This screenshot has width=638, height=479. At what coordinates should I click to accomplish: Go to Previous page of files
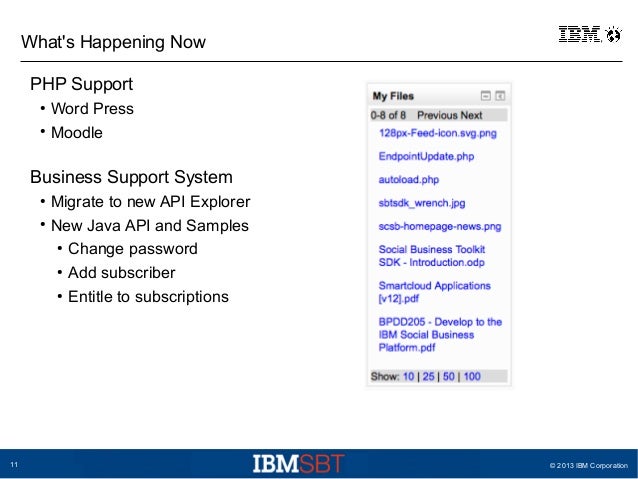tap(436, 115)
